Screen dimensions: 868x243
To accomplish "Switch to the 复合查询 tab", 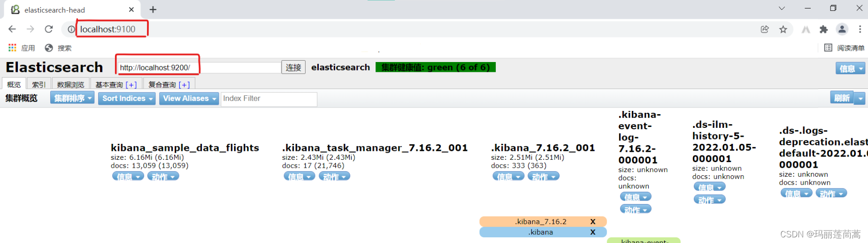I will pyautogui.click(x=162, y=85).
